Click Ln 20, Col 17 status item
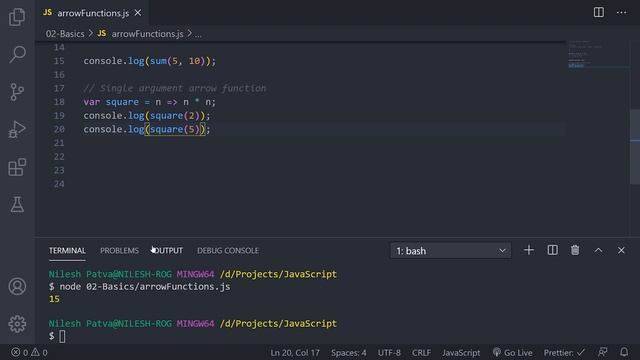This screenshot has width=640, height=360. tap(295, 353)
